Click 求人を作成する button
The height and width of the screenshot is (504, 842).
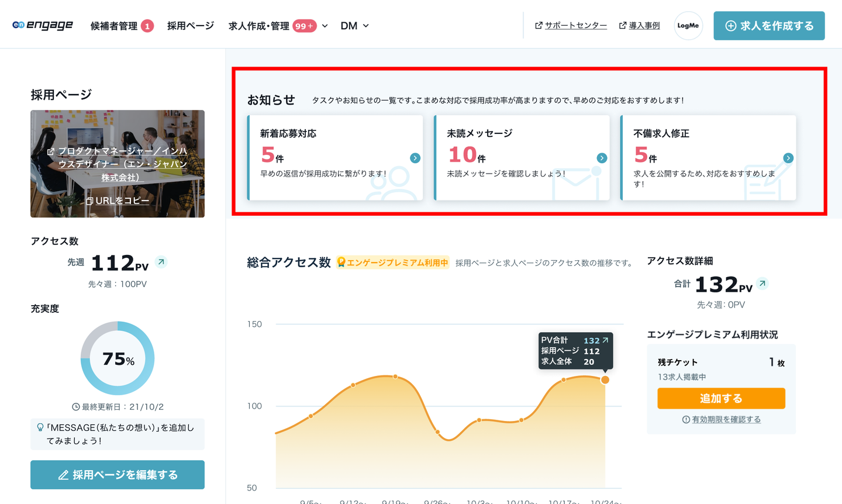769,26
